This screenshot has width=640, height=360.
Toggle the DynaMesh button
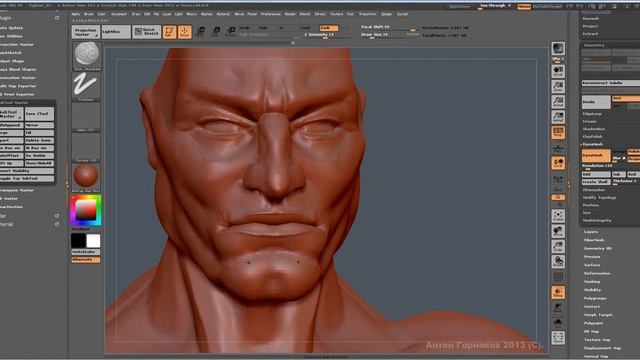click(x=596, y=156)
